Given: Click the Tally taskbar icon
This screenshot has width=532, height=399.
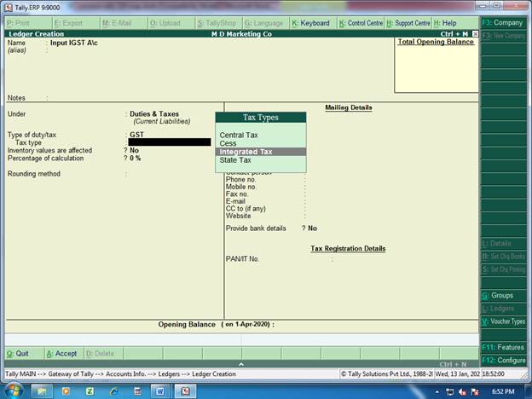Looking at the screenshot, I should coord(185,391).
